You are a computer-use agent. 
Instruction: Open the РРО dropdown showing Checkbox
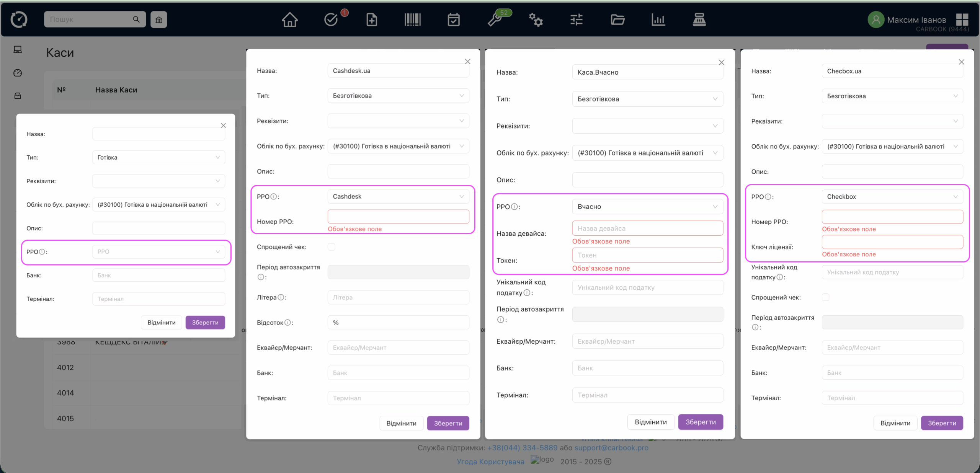pos(892,197)
